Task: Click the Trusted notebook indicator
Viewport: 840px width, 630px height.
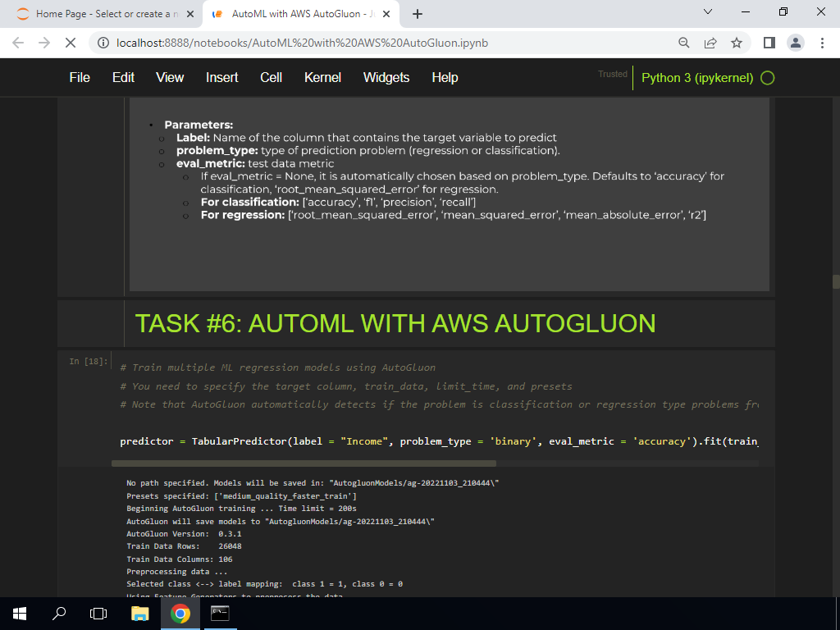Action: pyautogui.click(x=612, y=74)
